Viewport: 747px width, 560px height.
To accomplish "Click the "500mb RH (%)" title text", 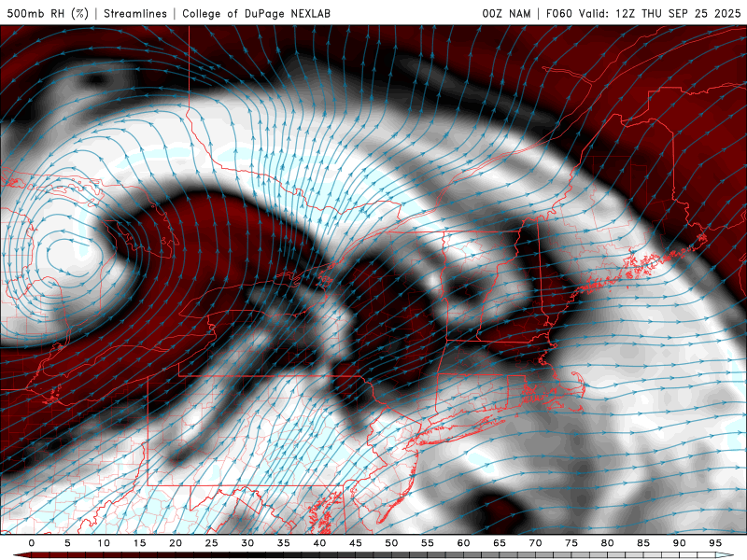I will coord(48,13).
